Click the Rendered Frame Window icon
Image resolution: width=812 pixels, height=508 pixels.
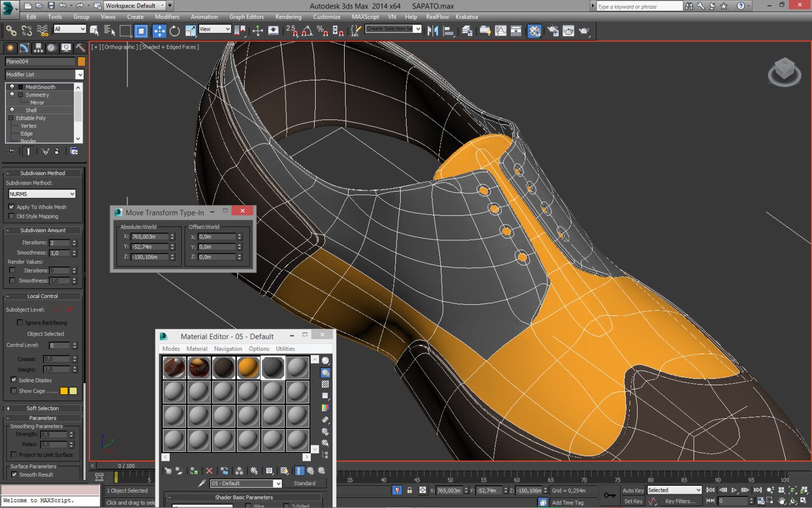[x=568, y=31]
